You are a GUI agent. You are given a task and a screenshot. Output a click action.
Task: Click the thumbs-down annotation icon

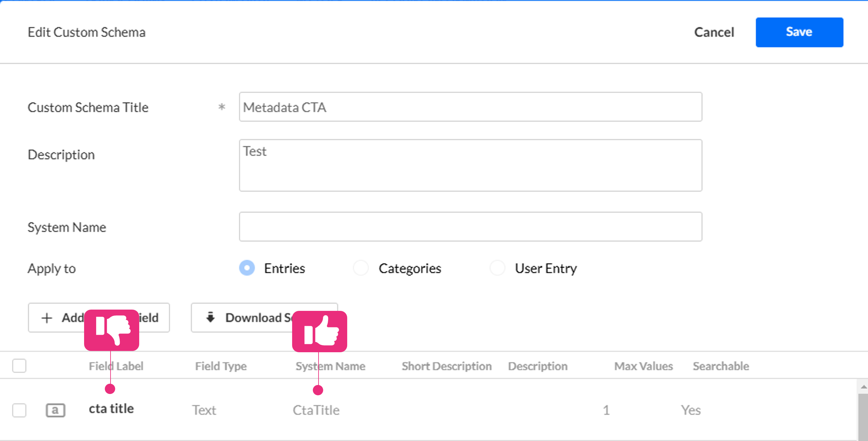[111, 330]
